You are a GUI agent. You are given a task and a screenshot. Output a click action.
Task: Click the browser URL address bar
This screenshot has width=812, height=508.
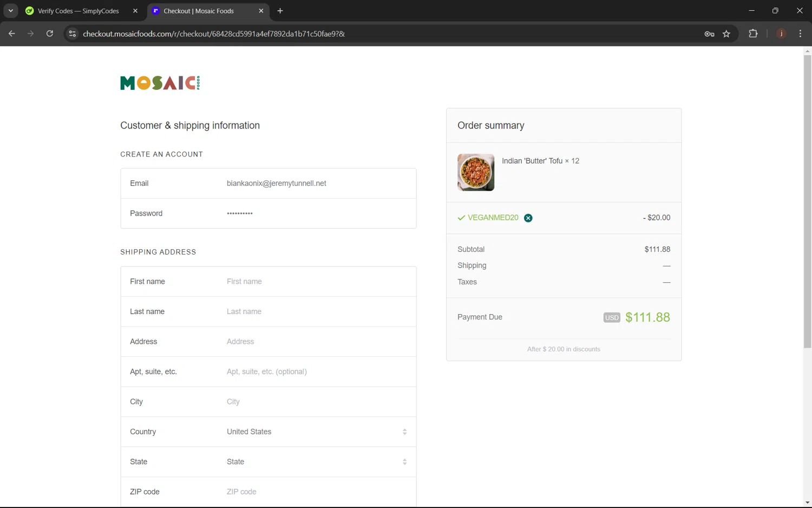tap(390, 34)
